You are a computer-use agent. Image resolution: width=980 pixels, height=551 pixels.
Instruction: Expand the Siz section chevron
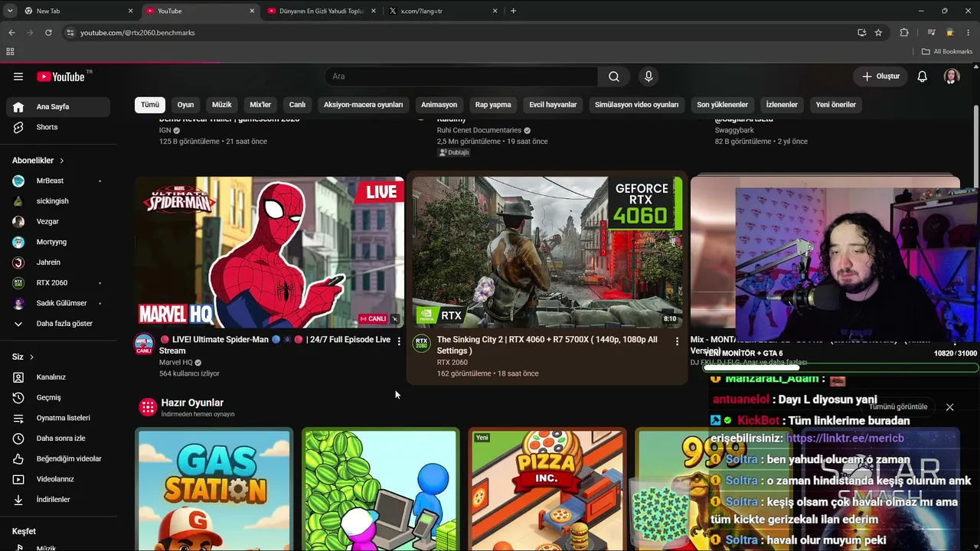[31, 357]
